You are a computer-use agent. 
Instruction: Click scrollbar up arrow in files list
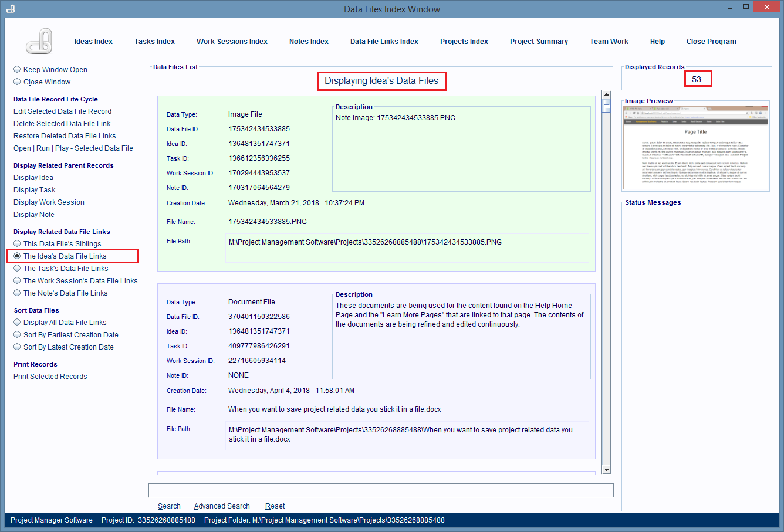click(x=607, y=94)
